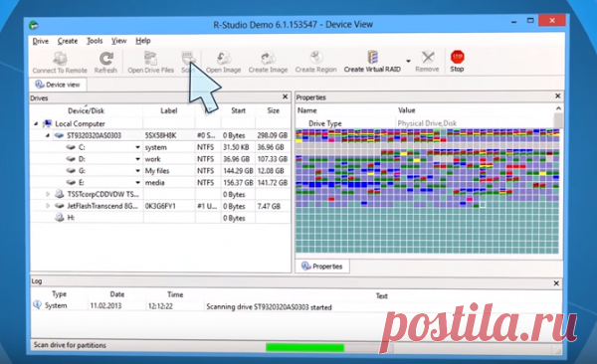Click the Create Region icon

pos(315,58)
